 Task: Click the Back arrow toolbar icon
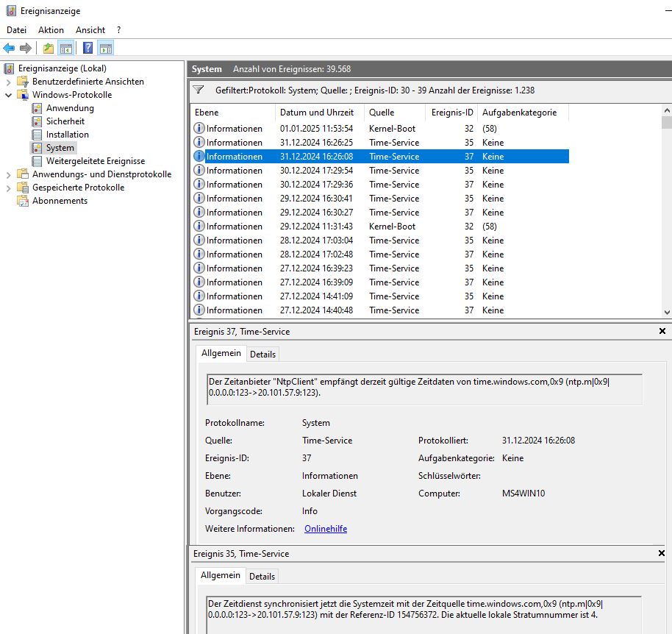coord(9,48)
